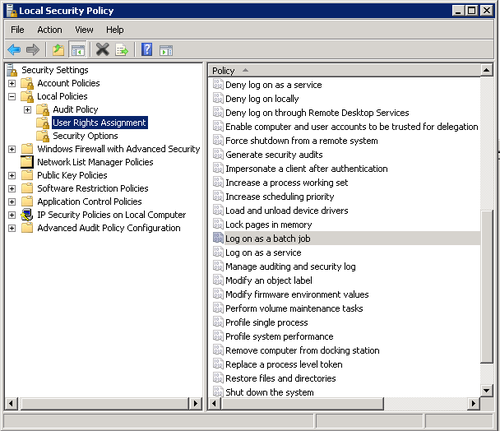Click the Export List toolbar icon

click(x=122, y=50)
